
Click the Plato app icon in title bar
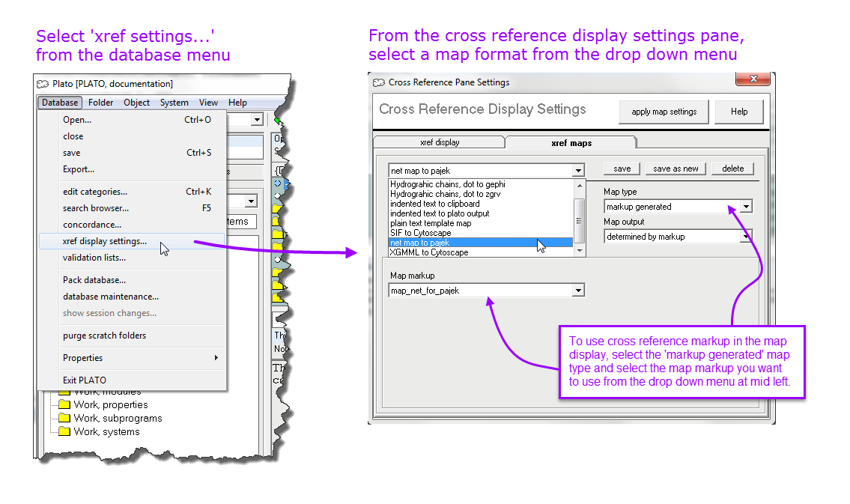pos(43,84)
